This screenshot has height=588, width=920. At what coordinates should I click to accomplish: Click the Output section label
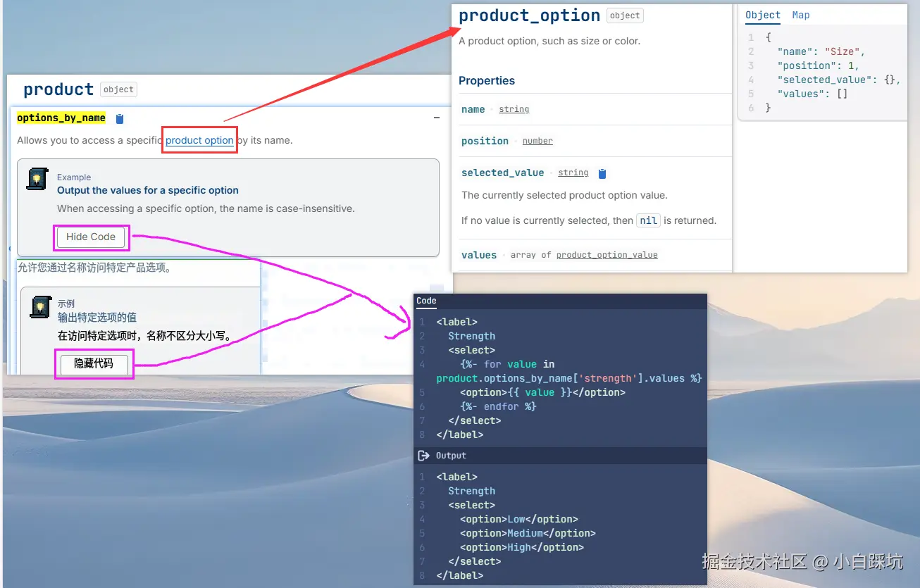coord(451,456)
